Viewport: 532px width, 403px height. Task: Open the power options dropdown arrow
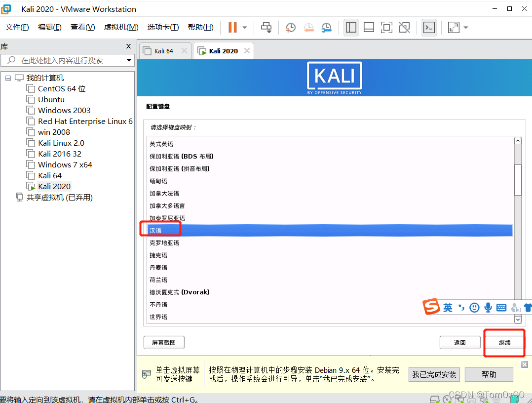click(245, 28)
